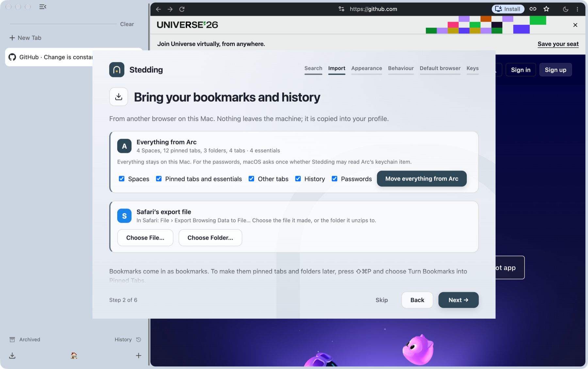
Task: Click the Safari 'S' source icon
Action: (124, 216)
